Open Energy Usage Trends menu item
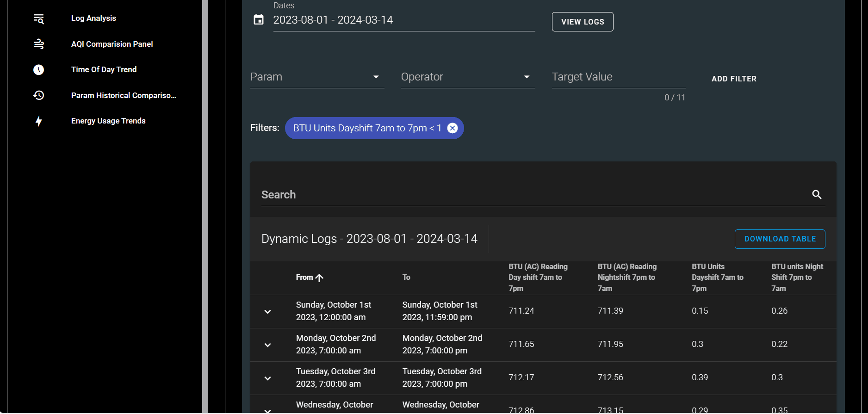Image resolution: width=868 pixels, height=414 pixels. coord(108,121)
